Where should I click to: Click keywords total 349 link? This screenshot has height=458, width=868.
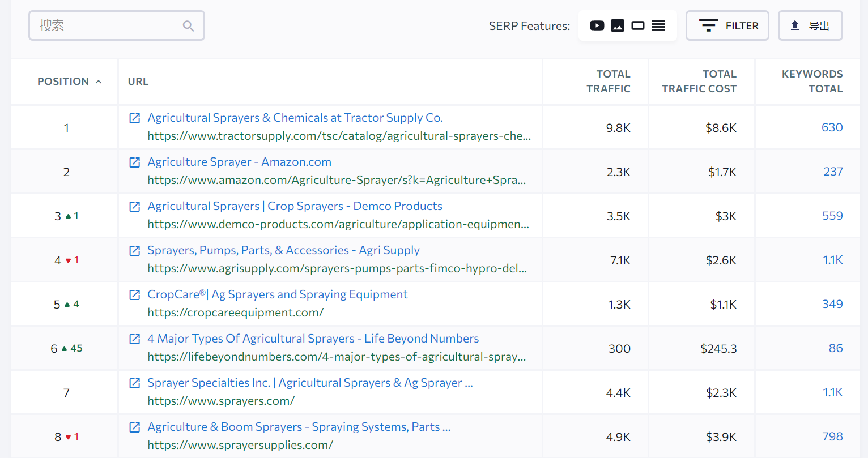pyautogui.click(x=832, y=304)
